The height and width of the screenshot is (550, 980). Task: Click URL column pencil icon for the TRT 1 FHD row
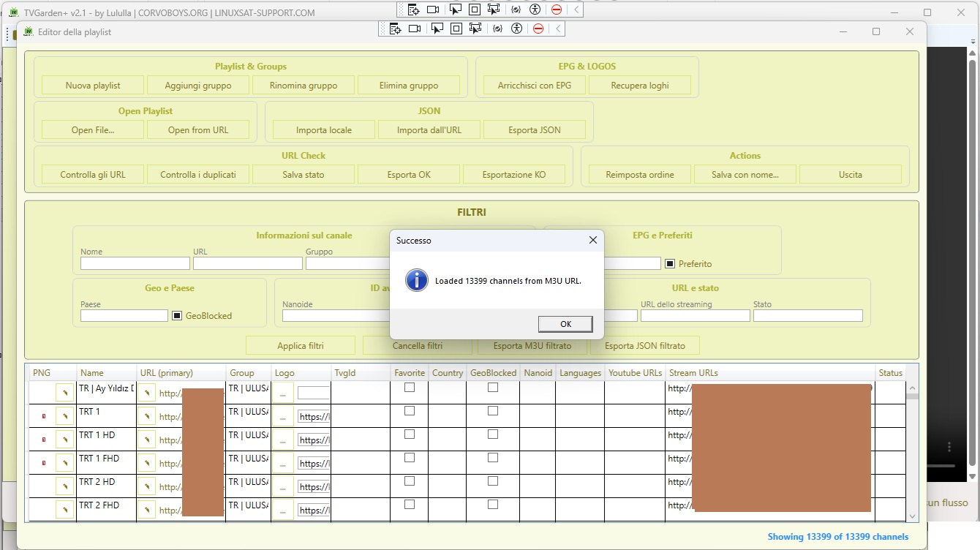click(146, 462)
